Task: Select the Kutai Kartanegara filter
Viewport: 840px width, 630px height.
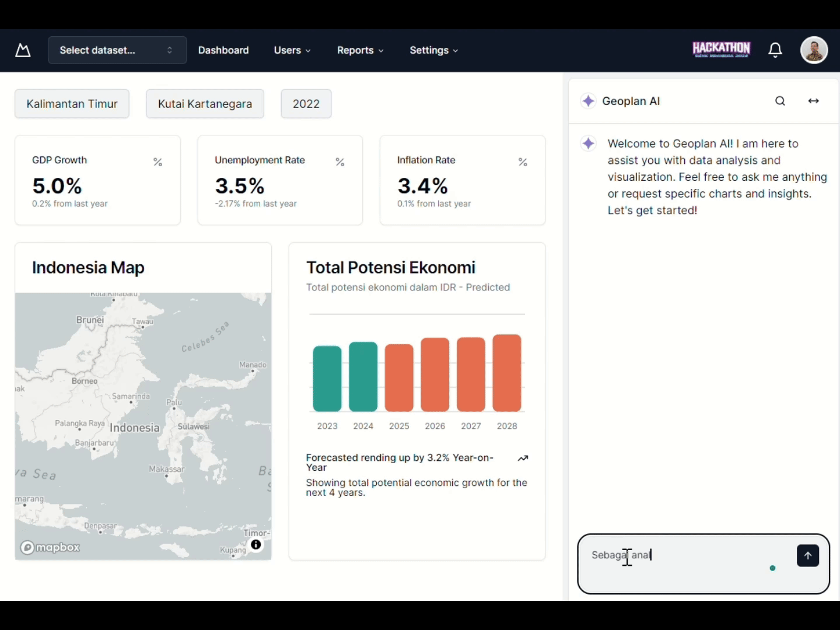Action: click(x=205, y=103)
